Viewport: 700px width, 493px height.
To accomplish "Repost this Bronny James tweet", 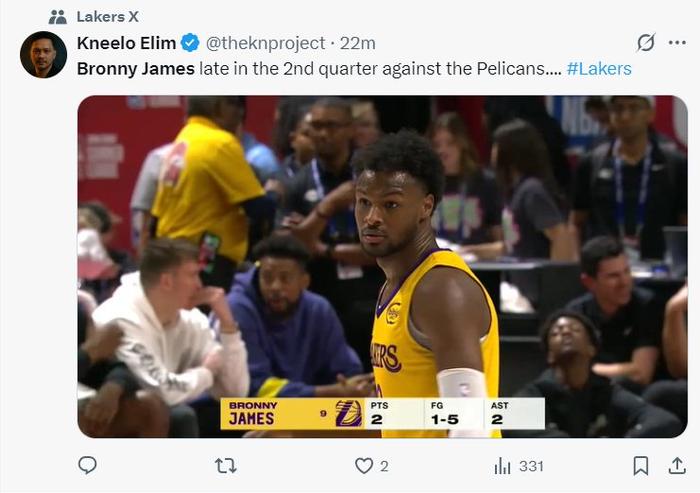I will click(x=226, y=465).
